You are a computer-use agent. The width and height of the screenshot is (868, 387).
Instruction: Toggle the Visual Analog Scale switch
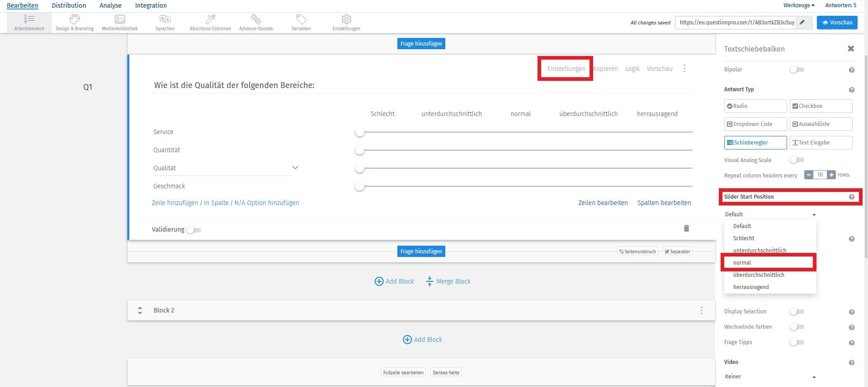pyautogui.click(x=797, y=160)
